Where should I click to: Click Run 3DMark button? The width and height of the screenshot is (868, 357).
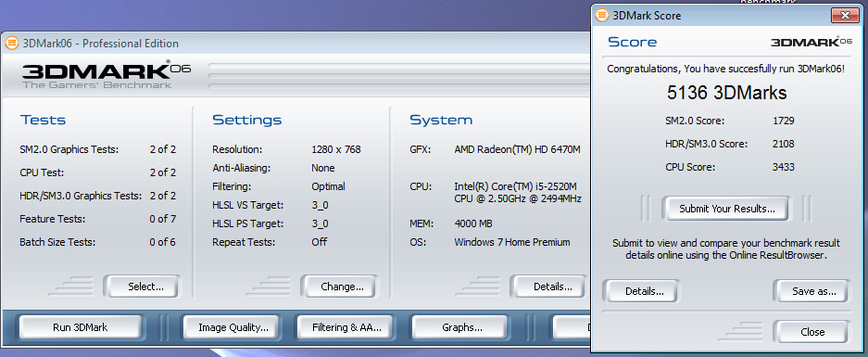tap(81, 327)
